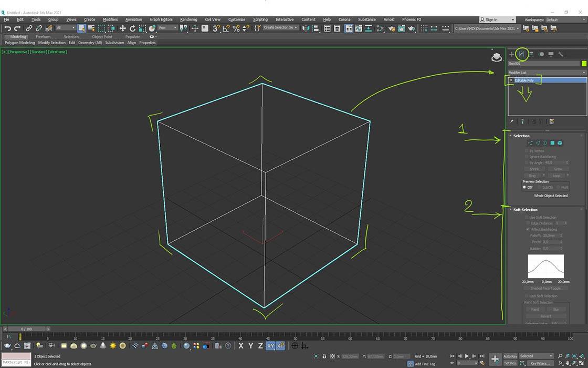Image resolution: width=588 pixels, height=368 pixels.
Task: Select the Off preview selection radio button
Action: [524, 187]
